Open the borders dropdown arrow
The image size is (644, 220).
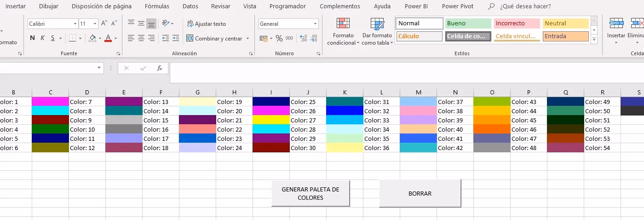(80, 38)
